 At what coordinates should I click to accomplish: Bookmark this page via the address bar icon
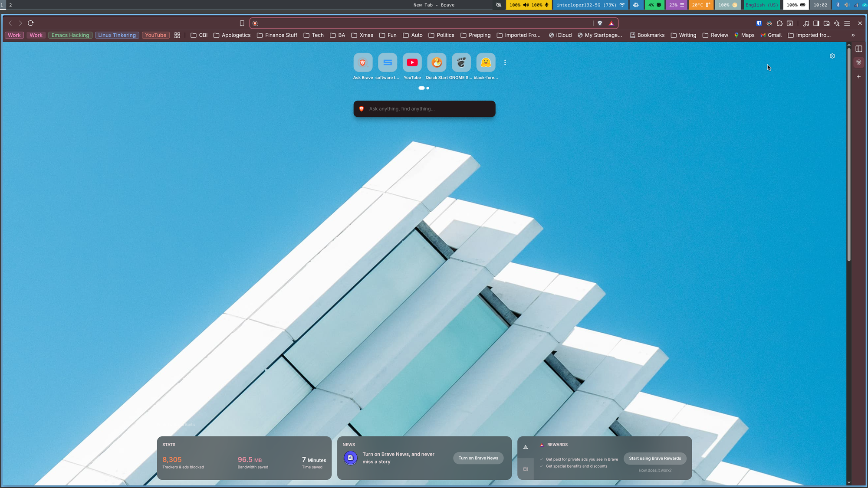242,23
